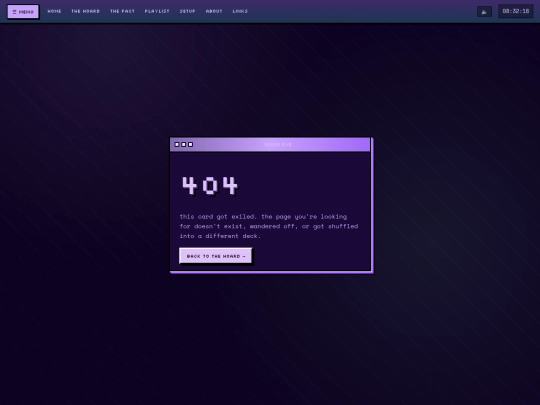Screen dimensions: 540x405
Task: Select the Playlist nav link
Action: point(157,11)
